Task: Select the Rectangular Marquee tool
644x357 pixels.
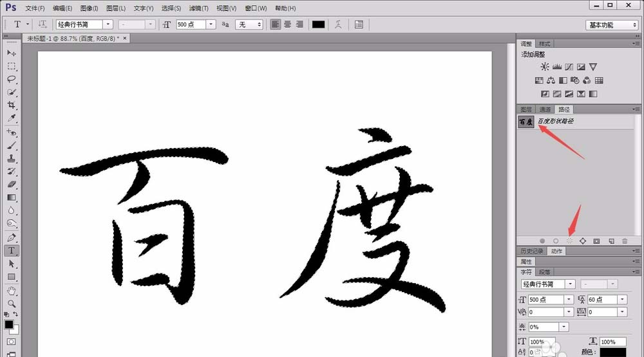Action: pos(12,66)
